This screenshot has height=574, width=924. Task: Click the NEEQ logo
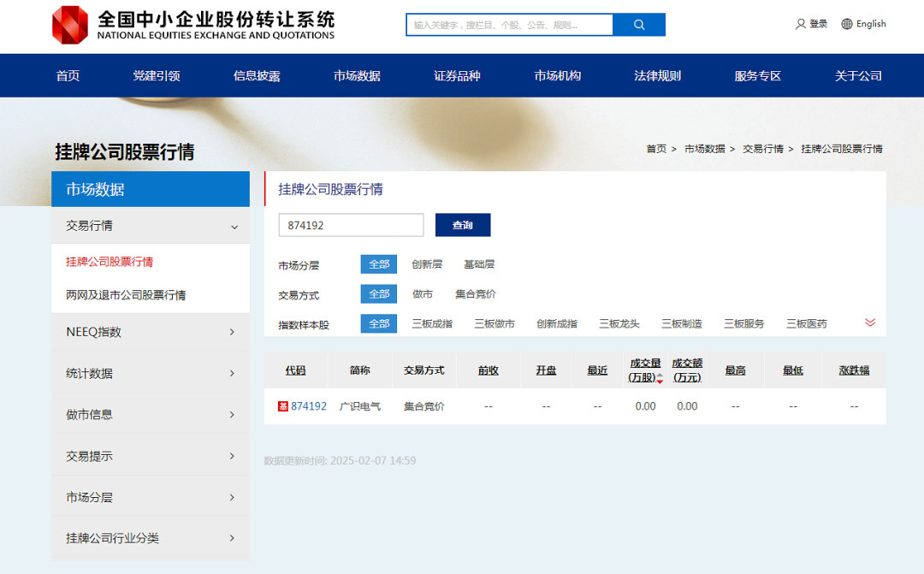(67, 24)
